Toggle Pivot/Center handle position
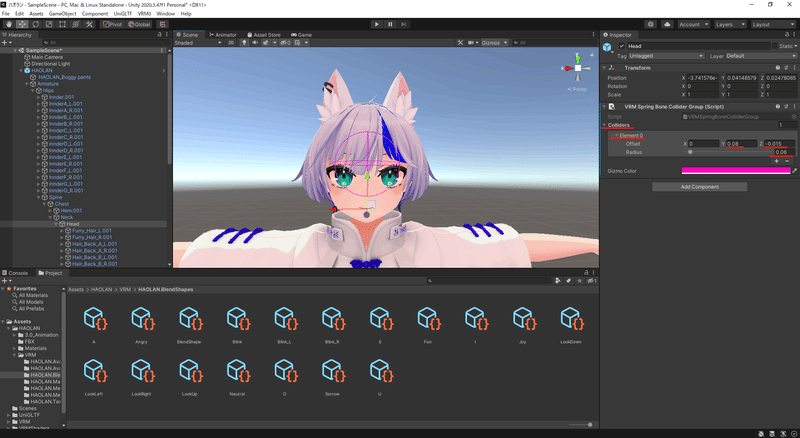This screenshot has width=800, height=438. point(112,24)
